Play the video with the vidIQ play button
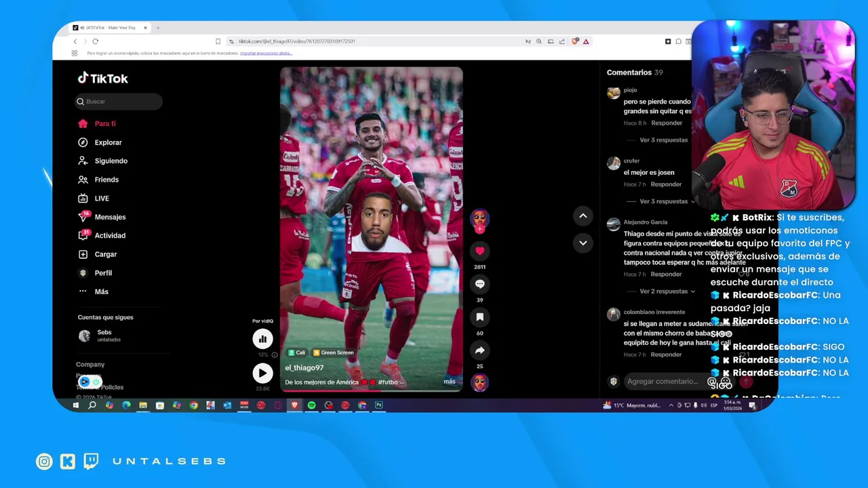This screenshot has height=488, width=868. (262, 373)
